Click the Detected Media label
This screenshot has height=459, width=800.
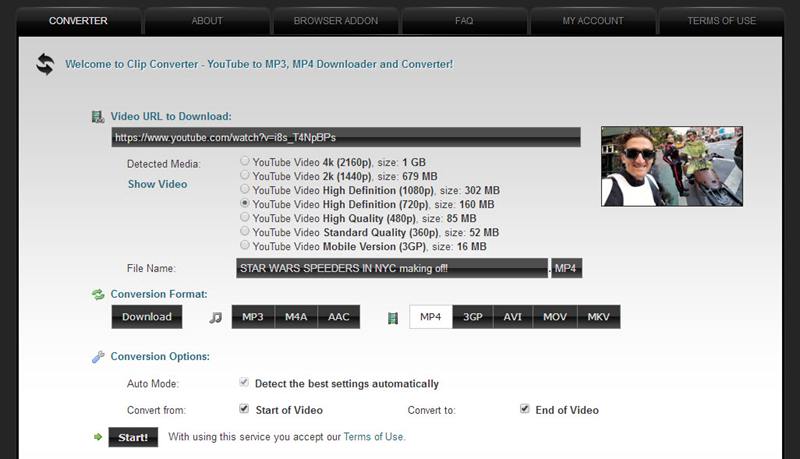pos(164,164)
